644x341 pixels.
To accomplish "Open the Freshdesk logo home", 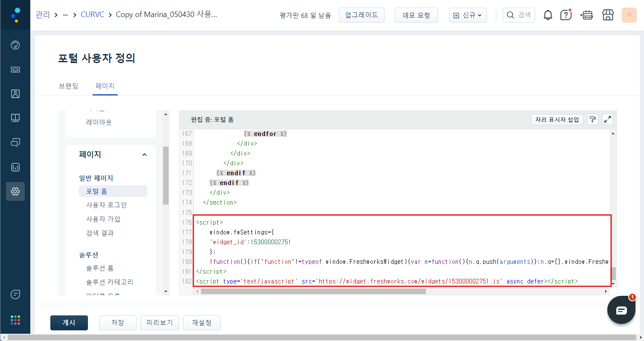I will [x=15, y=15].
